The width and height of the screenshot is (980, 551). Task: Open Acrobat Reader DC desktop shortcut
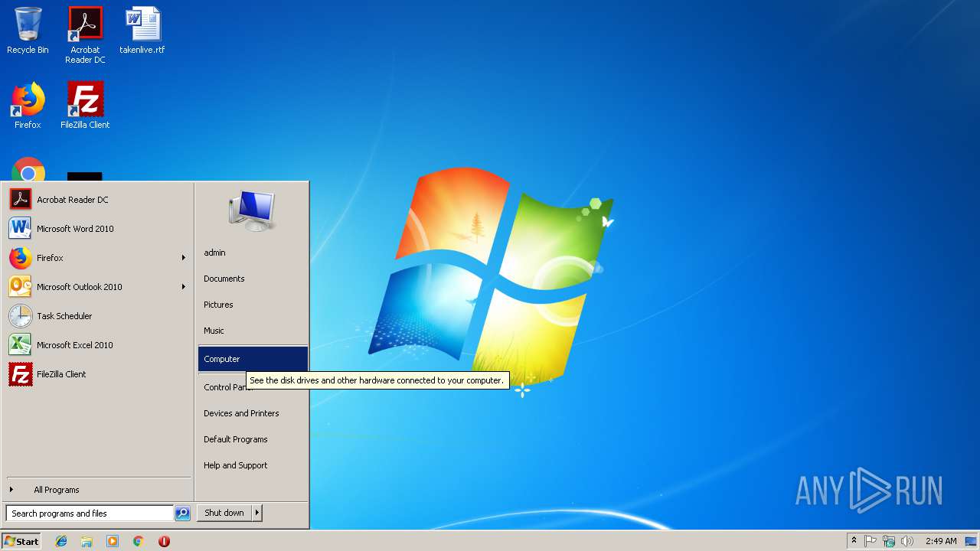85,35
